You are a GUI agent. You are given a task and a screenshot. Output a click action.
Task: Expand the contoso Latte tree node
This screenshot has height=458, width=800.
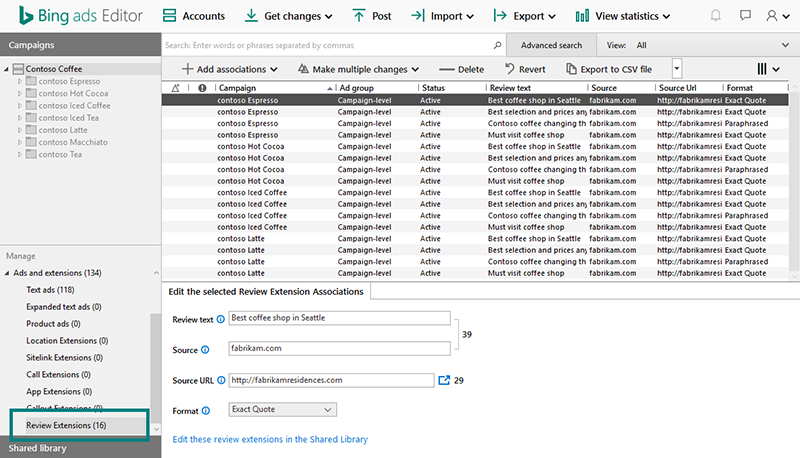click(20, 130)
